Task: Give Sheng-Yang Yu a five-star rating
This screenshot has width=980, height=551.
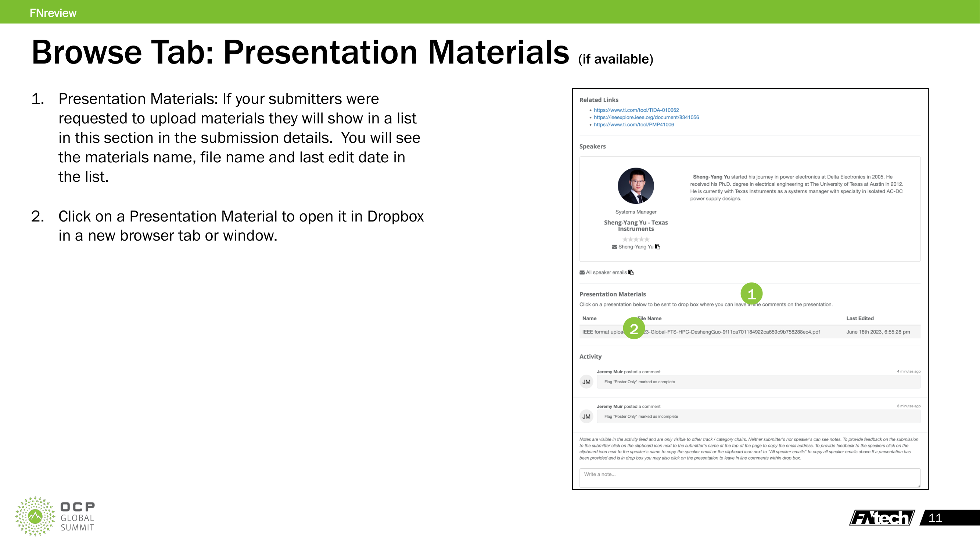Action: point(647,239)
